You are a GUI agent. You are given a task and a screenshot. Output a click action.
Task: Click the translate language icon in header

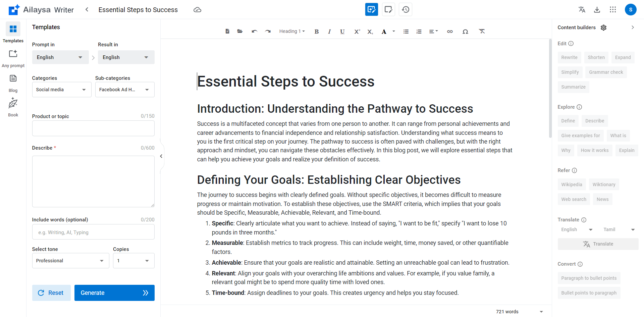click(582, 10)
